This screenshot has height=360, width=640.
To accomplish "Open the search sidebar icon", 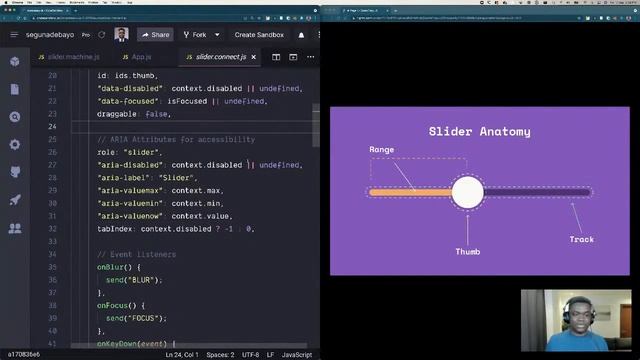I will (x=15, y=117).
